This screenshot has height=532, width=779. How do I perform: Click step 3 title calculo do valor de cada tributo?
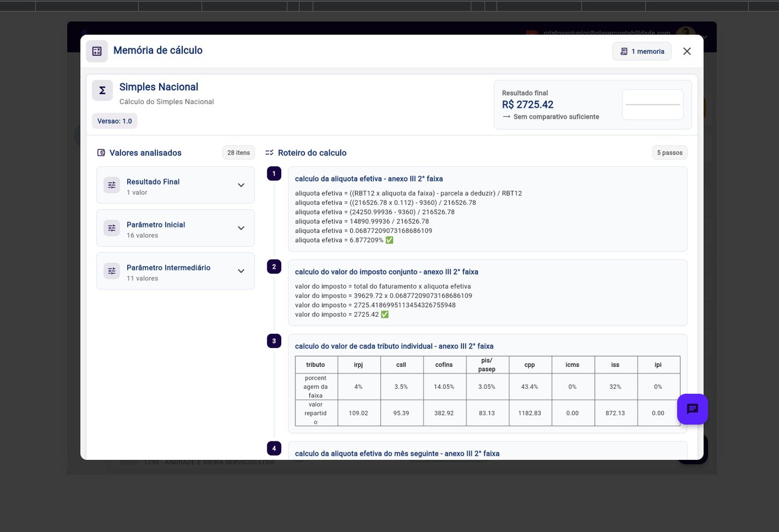pos(394,346)
